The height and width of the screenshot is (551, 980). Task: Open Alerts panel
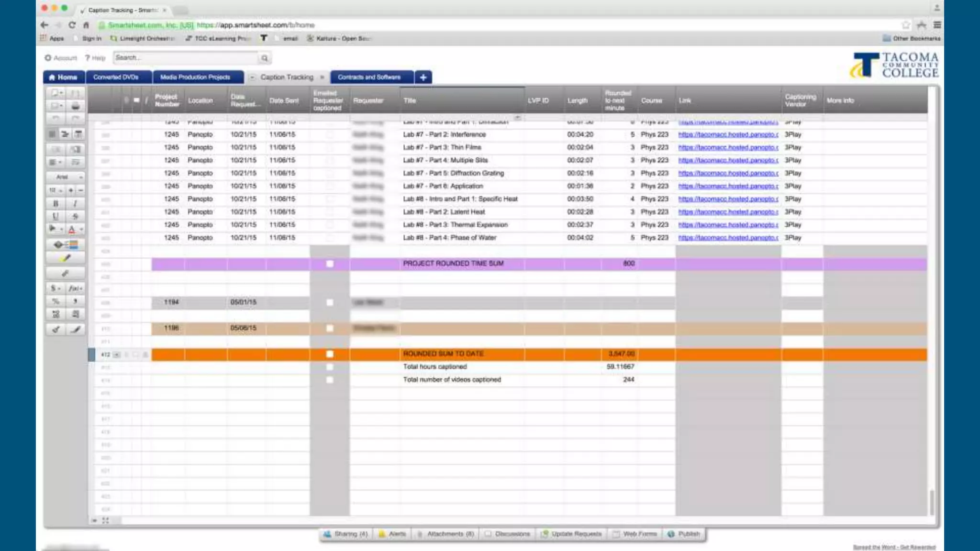(393, 534)
